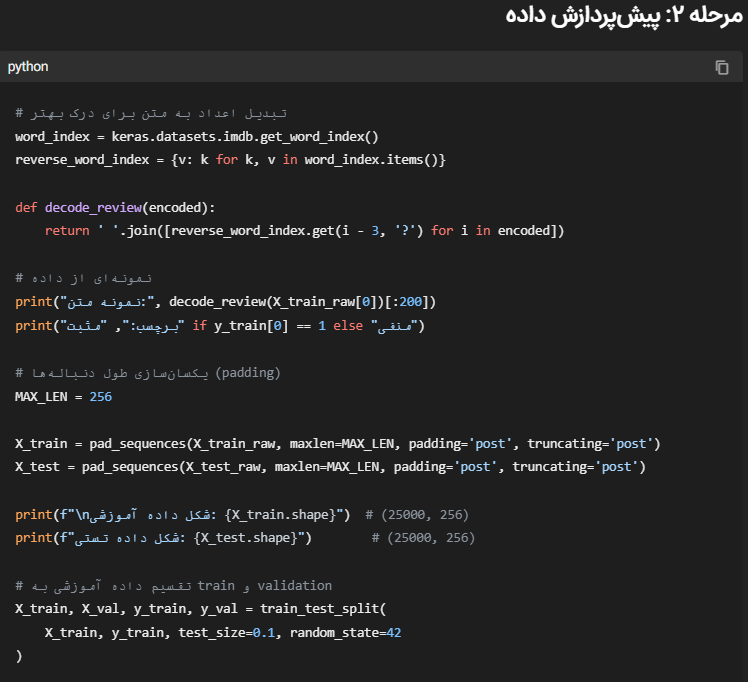Click the 'return' join statement line

point(304,231)
